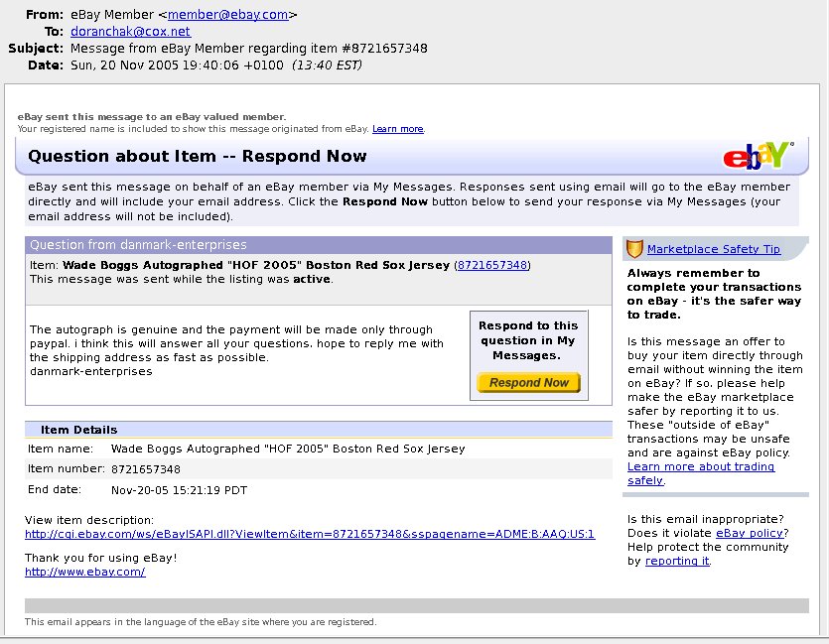Open the 'eBay policy' link
The height and width of the screenshot is (644, 829).
coord(750,533)
